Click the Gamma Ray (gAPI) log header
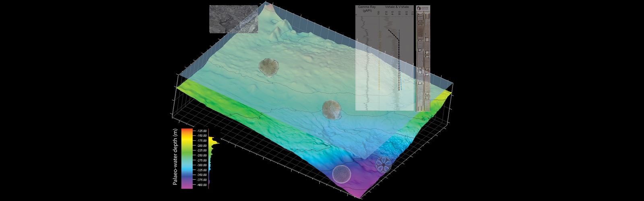Viewport: 644px width, 201px height. click(x=367, y=9)
